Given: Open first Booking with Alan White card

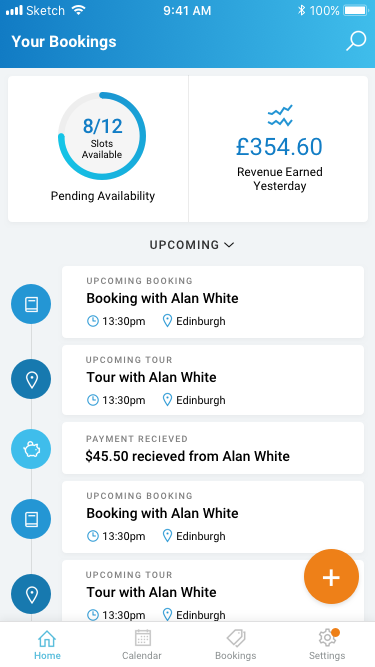Looking at the screenshot, I should (x=213, y=302).
